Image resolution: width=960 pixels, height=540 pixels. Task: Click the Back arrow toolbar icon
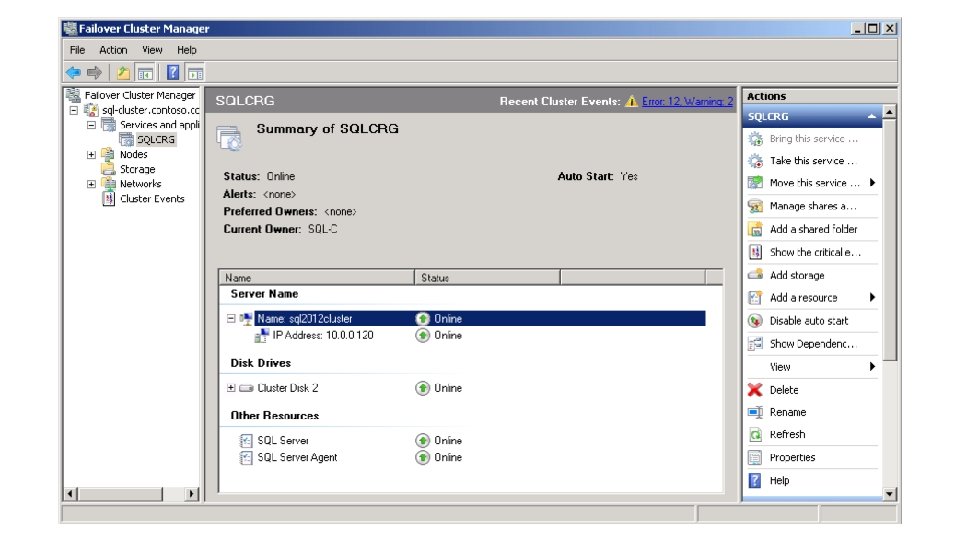73,73
